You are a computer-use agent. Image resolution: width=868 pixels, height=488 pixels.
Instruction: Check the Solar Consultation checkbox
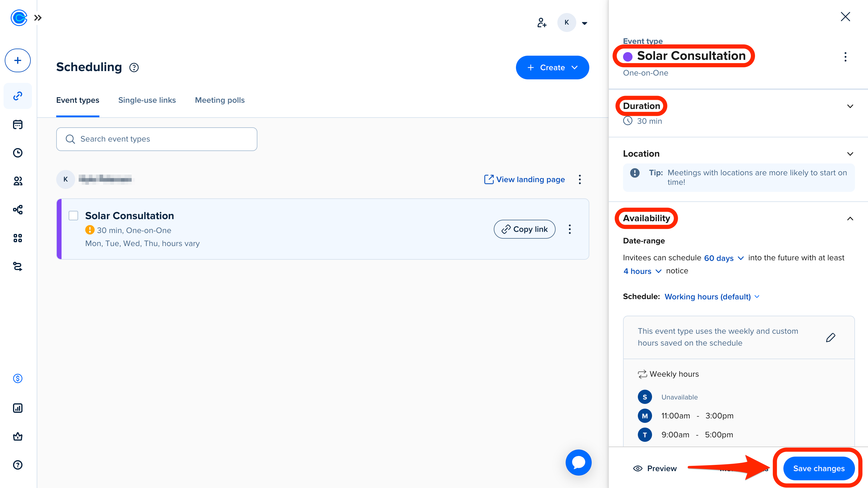73,216
